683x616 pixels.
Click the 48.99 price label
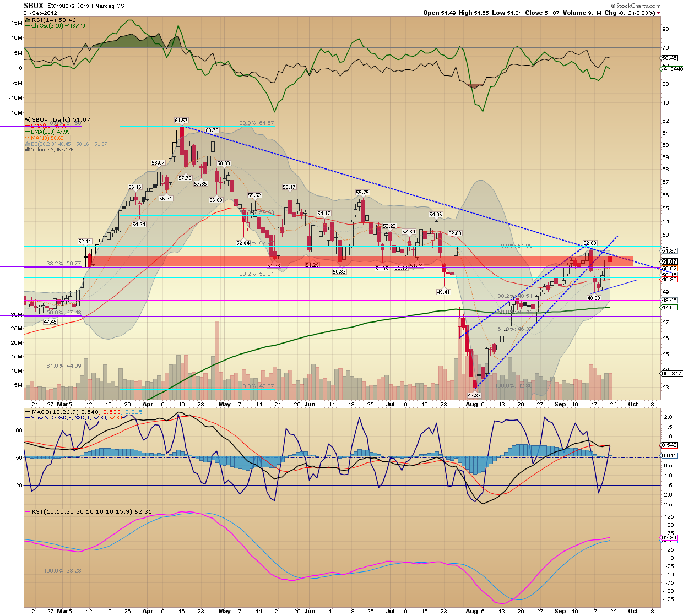tap(593, 298)
